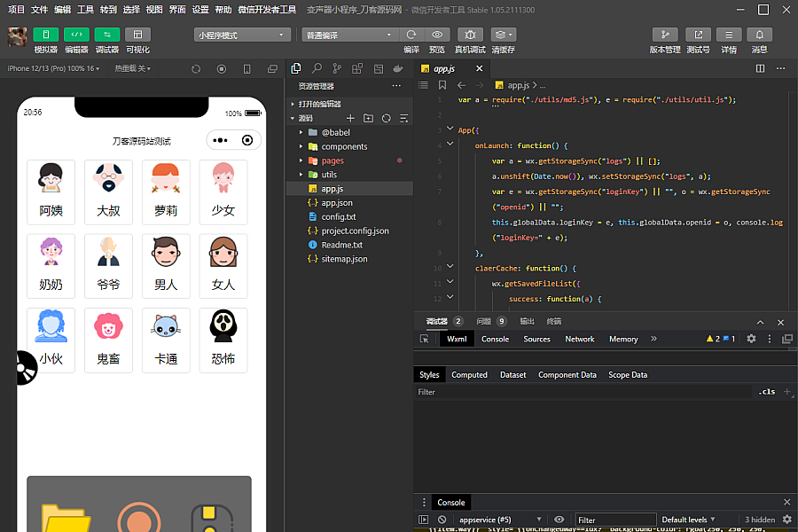Click the preview eye icon
This screenshot has width=798, height=532.
[436, 35]
